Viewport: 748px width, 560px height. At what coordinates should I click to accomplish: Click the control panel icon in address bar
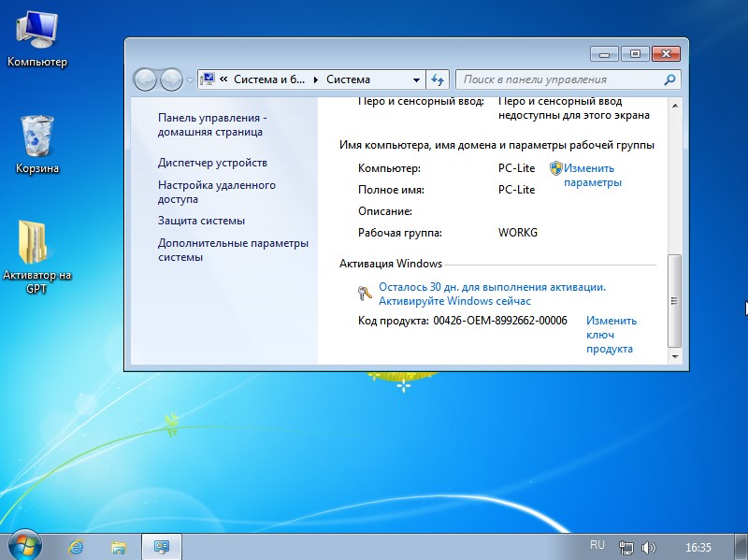(208, 79)
